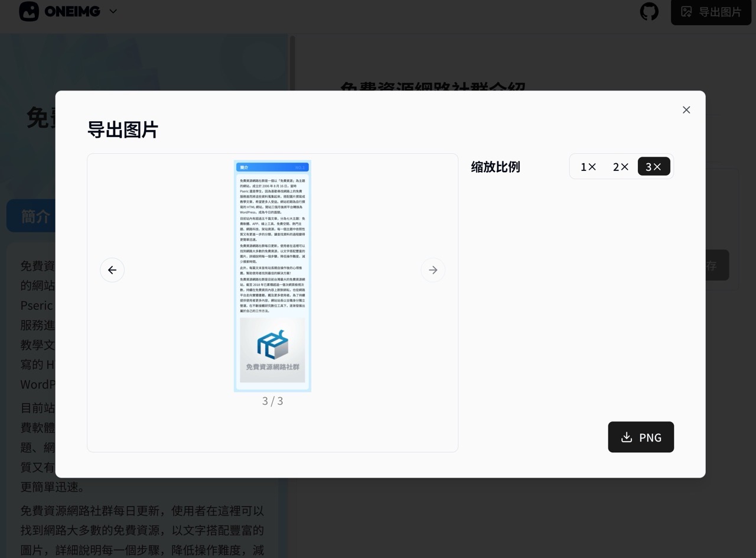Viewport: 756px width, 558px height.
Task: Click the 缩放比例 label
Action: tap(496, 167)
